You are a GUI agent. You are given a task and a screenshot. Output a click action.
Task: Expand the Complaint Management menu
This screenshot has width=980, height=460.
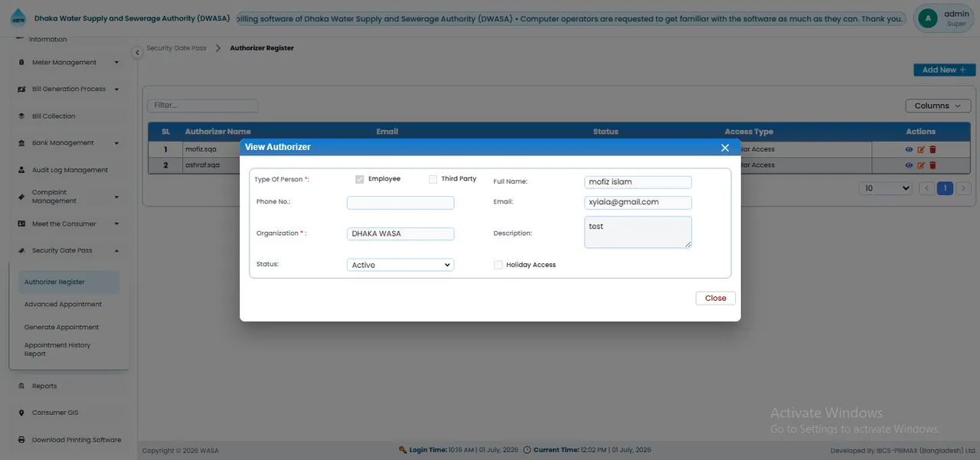pos(117,197)
